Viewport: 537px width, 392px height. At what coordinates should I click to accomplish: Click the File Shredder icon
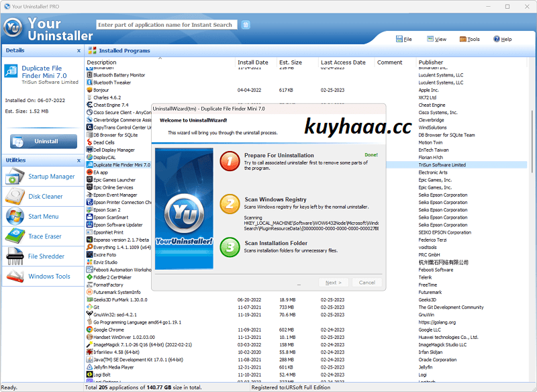15,256
